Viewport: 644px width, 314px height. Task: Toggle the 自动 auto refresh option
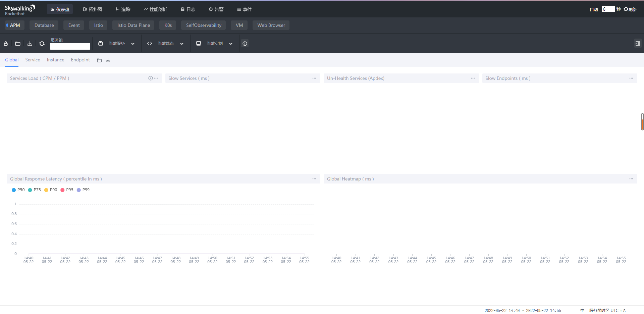point(594,9)
